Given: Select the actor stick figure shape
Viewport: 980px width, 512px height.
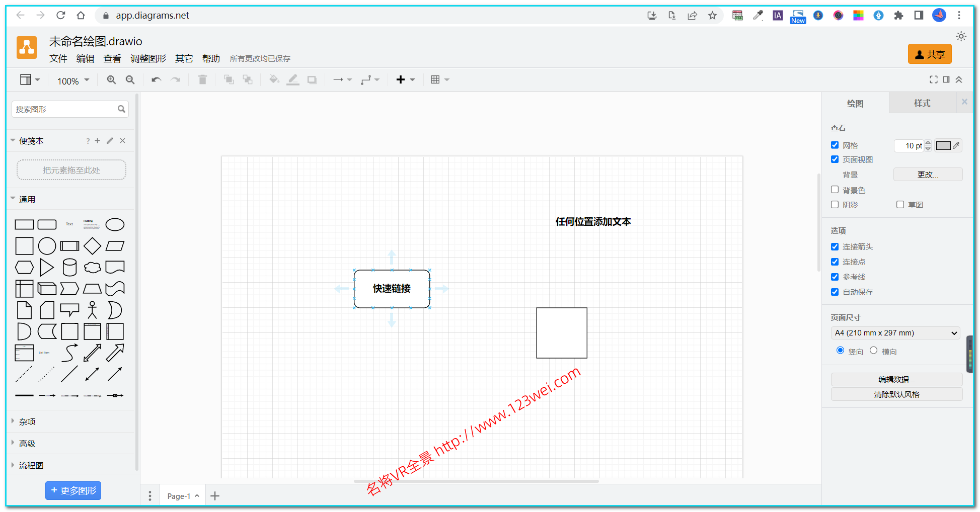Looking at the screenshot, I should pyautogui.click(x=92, y=310).
